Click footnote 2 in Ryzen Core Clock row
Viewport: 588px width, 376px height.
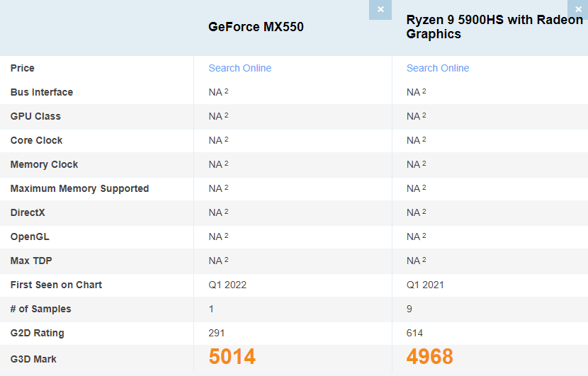(x=424, y=139)
